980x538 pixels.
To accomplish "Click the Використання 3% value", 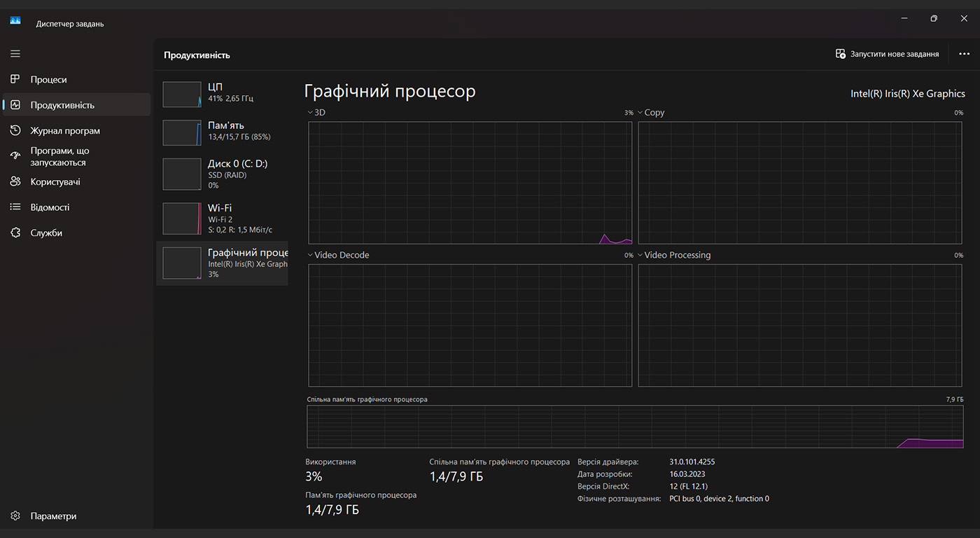I will tap(314, 476).
